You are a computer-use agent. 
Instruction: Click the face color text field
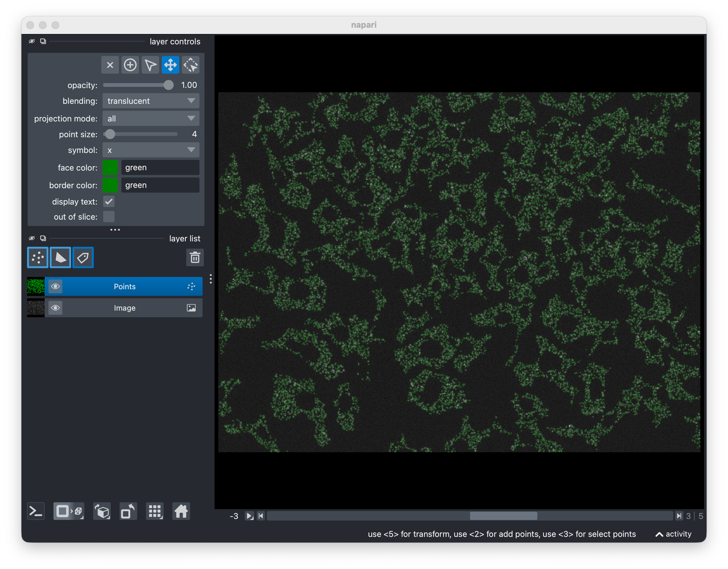160,167
